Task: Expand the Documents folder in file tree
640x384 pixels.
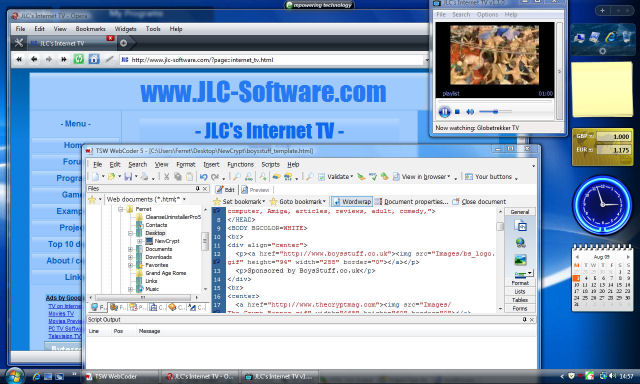Action: 131,249
